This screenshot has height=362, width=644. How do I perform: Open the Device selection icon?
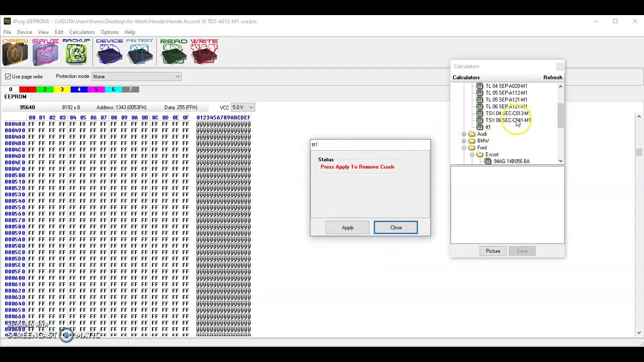109,52
